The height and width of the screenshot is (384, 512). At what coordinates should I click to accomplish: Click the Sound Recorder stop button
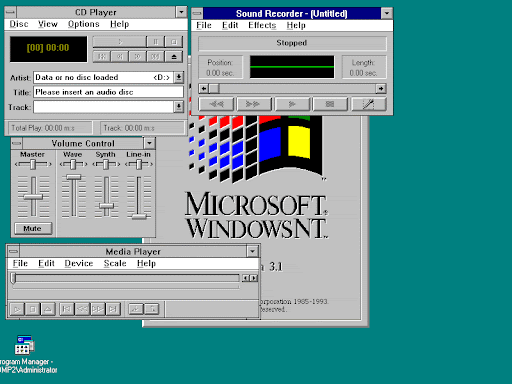click(x=330, y=104)
